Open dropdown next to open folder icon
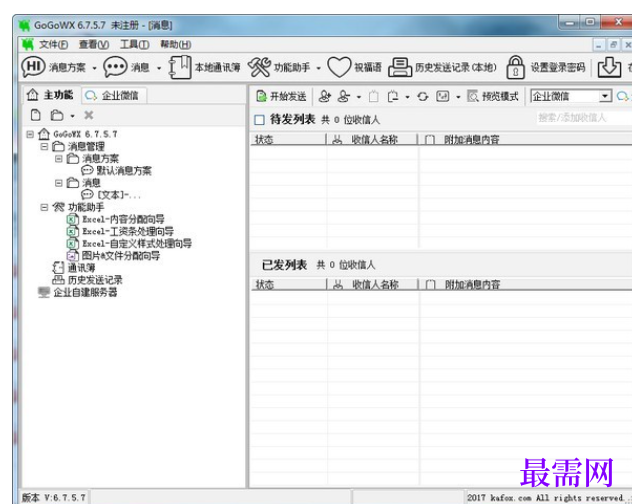This screenshot has height=504, width=632. tap(73, 116)
